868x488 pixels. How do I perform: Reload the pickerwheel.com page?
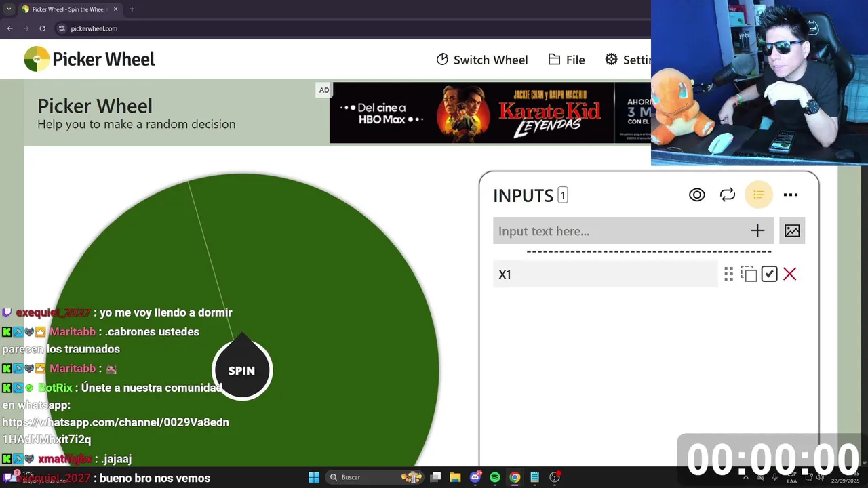pyautogui.click(x=42, y=28)
